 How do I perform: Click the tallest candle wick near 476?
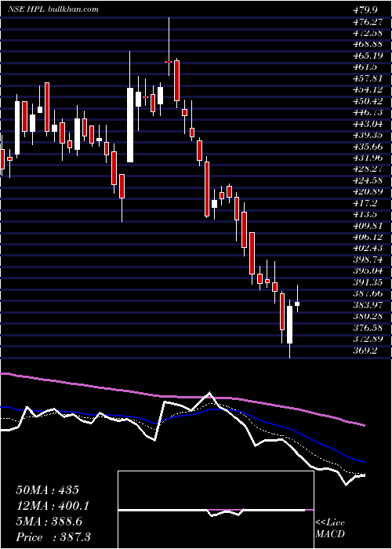click(x=169, y=46)
